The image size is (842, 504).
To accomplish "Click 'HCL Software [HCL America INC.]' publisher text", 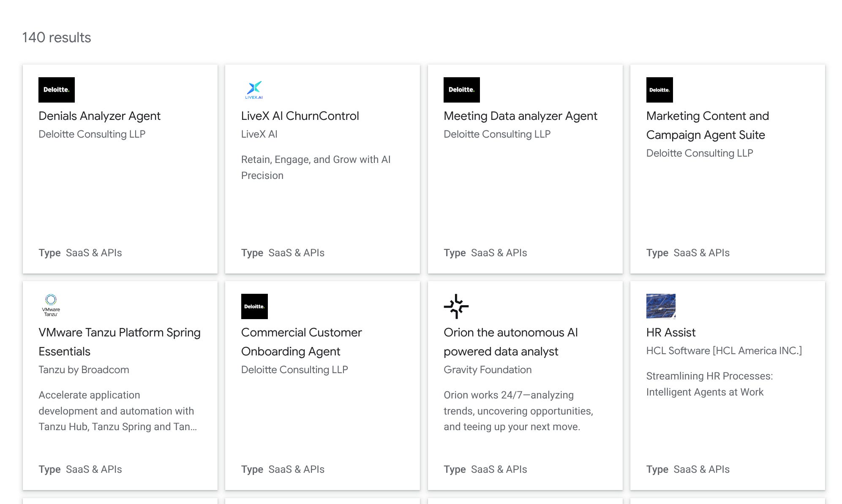I will click(724, 351).
